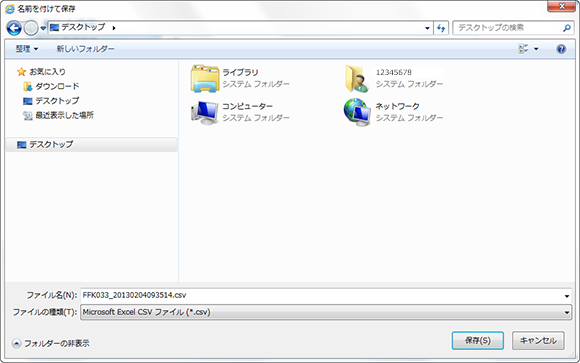This screenshot has width=580, height=363.
Task: Select the highlighted デスクトップ tree node
Action: click(x=91, y=145)
